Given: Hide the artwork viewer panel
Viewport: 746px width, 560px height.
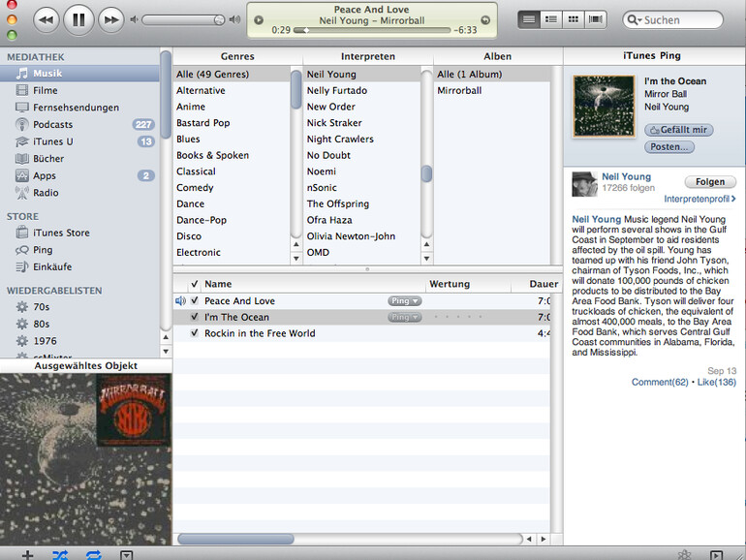Looking at the screenshot, I should pos(127,555).
